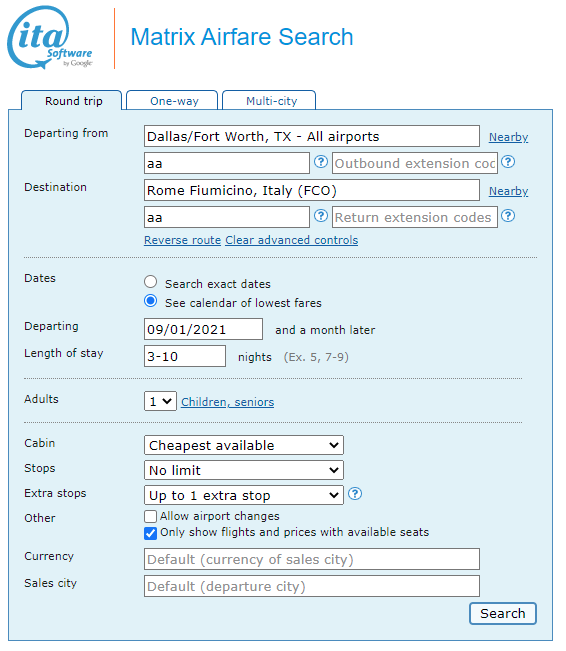
Task: Open help icon beside outbound routing codes
Action: pos(321,162)
